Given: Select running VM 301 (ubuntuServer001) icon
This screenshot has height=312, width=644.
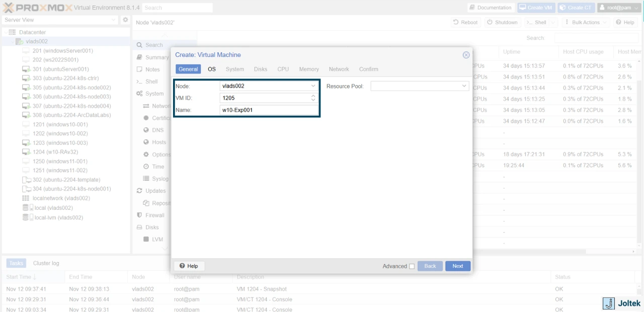Looking at the screenshot, I should click(x=26, y=69).
